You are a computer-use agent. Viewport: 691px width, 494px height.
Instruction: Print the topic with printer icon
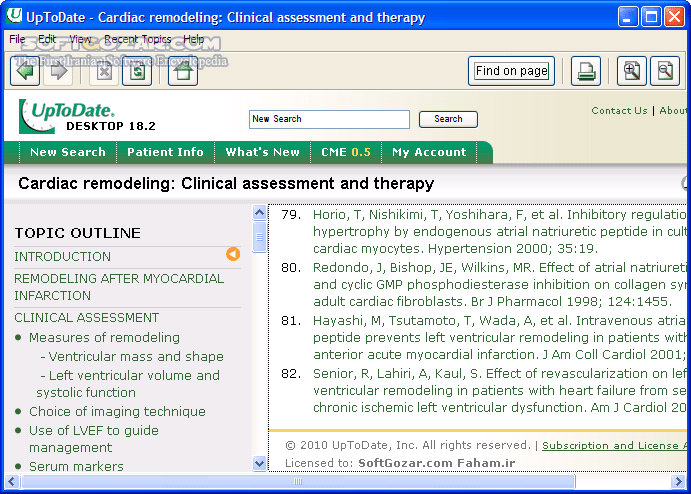[586, 71]
